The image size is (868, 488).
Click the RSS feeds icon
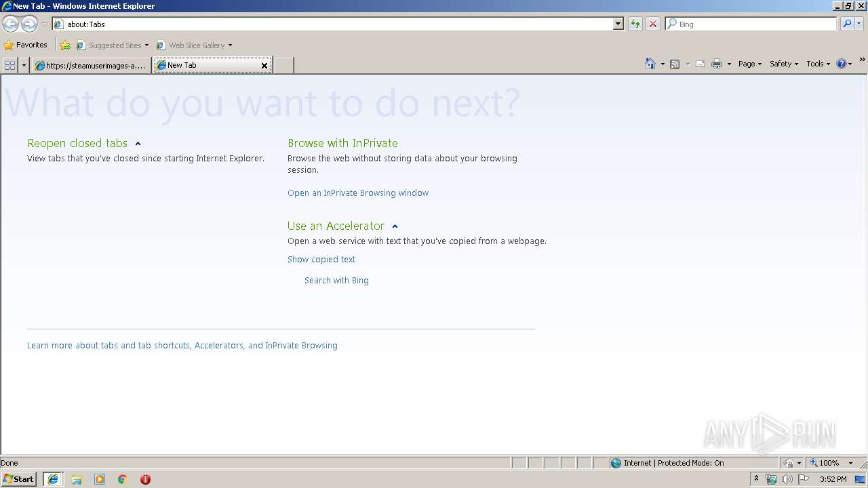(x=675, y=64)
